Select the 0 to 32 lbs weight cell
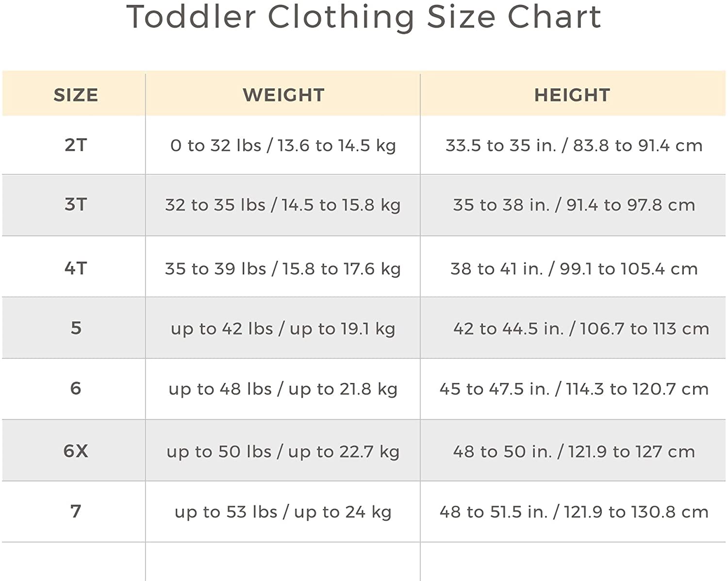Viewport: 728px width, 581px height. pyautogui.click(x=283, y=146)
